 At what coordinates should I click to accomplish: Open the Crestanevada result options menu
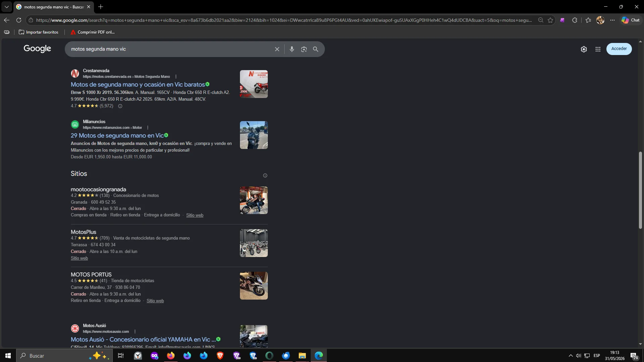tap(176, 76)
